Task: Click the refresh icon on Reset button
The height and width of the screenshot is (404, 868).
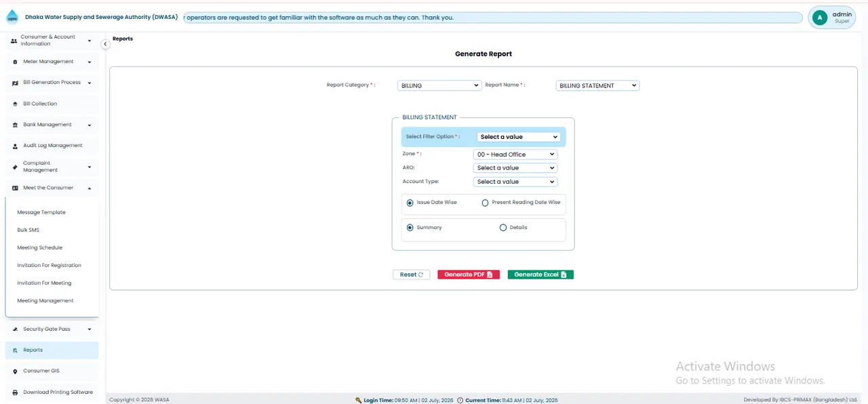Action: coord(421,275)
